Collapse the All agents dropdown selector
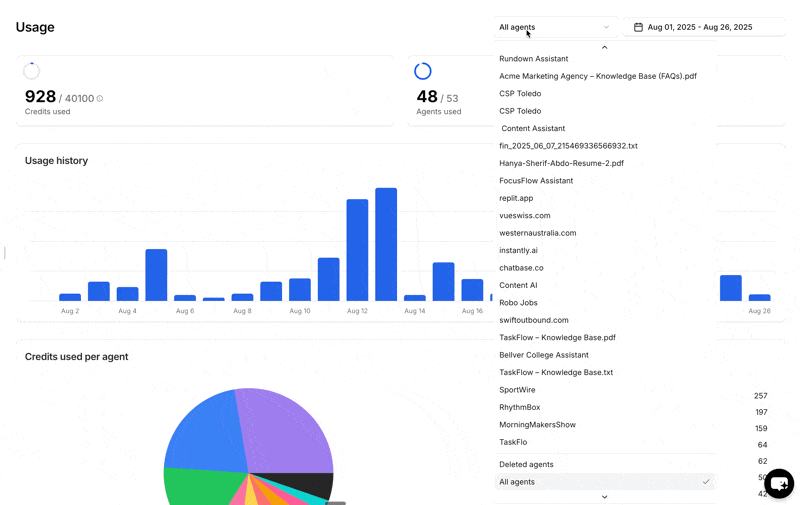This screenshot has width=800, height=505. tap(555, 27)
